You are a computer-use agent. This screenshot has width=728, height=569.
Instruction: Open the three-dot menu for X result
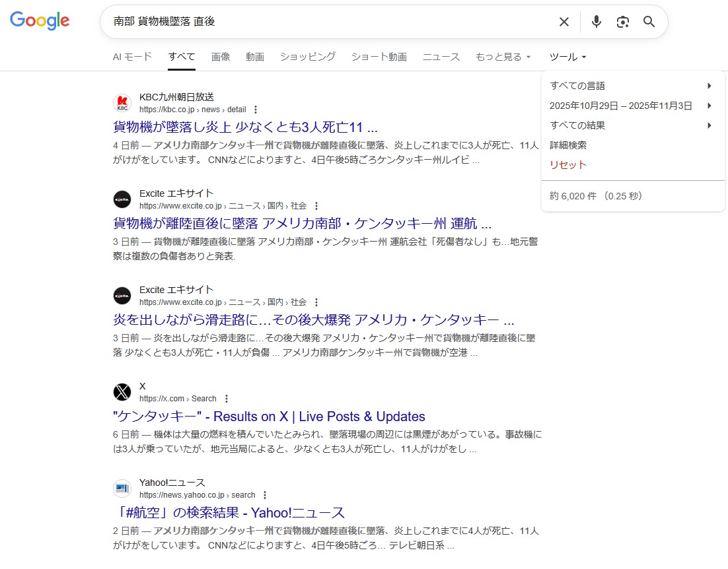[x=227, y=399]
